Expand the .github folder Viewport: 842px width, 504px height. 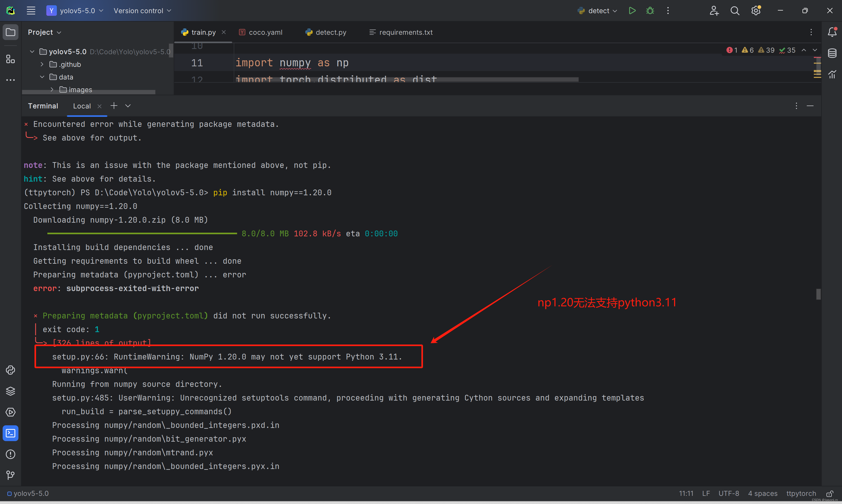[42, 64]
